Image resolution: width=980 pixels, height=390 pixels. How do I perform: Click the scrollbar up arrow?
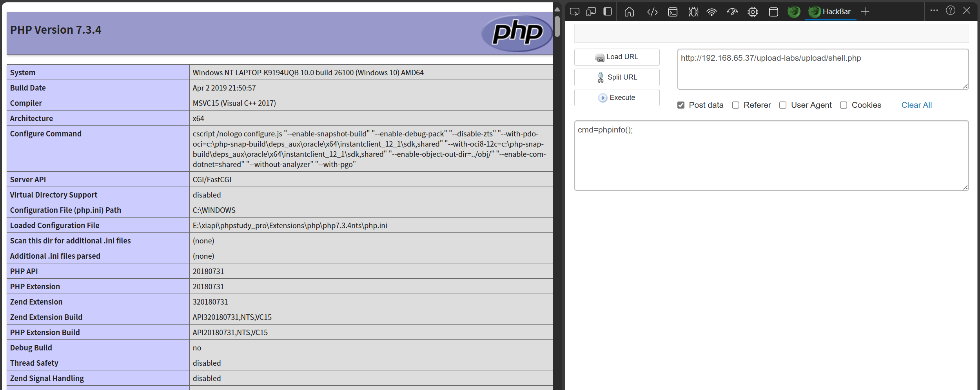pyautogui.click(x=557, y=9)
